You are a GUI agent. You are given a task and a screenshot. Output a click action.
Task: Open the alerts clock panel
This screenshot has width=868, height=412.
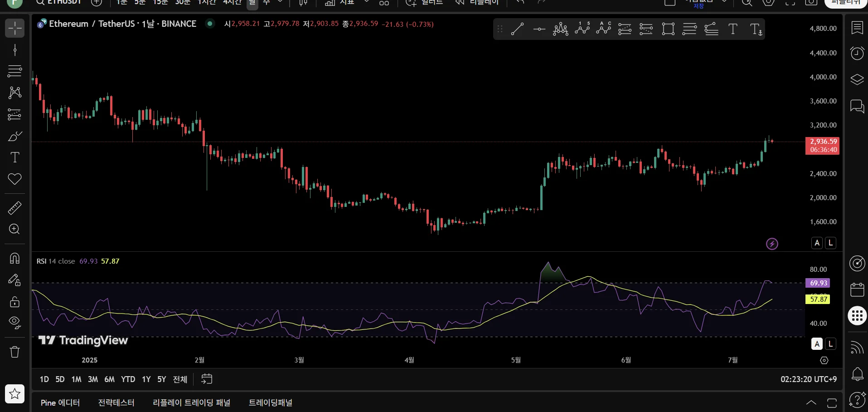click(x=857, y=53)
